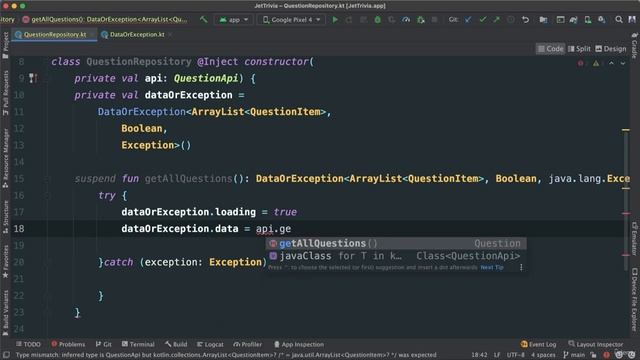Open the Structure tool window

click(5, 217)
